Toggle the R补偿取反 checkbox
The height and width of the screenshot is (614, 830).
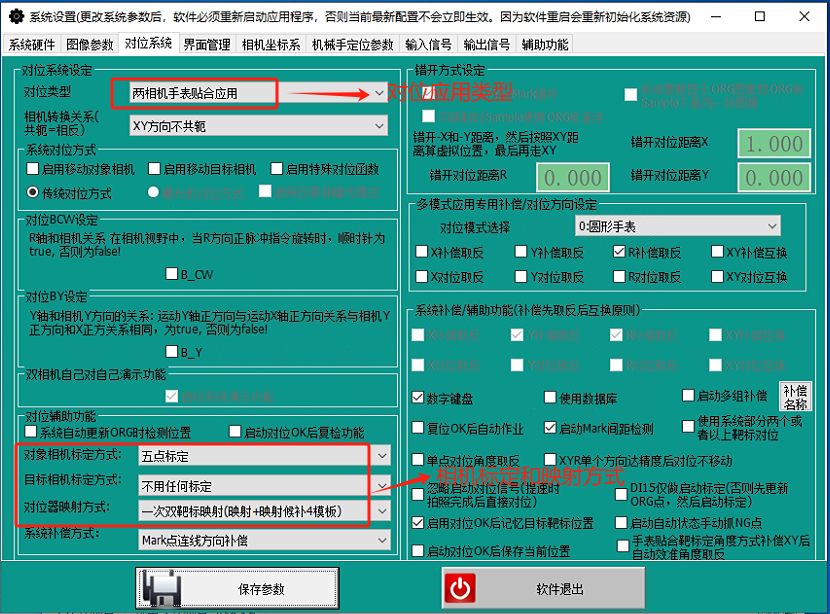tap(620, 253)
